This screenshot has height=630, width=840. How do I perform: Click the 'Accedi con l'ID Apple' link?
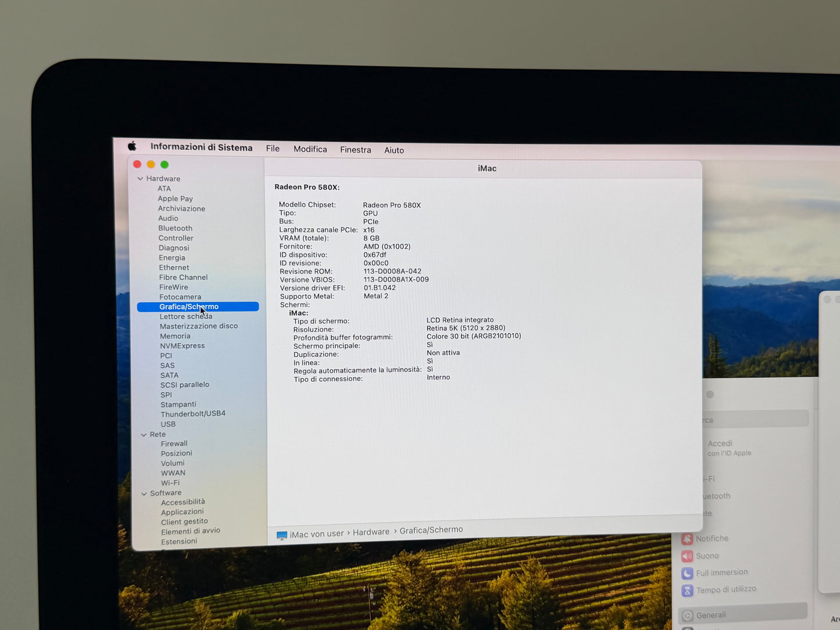[730, 448]
